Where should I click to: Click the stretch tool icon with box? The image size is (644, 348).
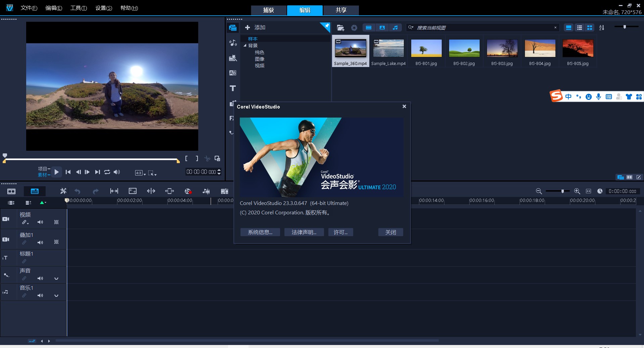click(132, 191)
